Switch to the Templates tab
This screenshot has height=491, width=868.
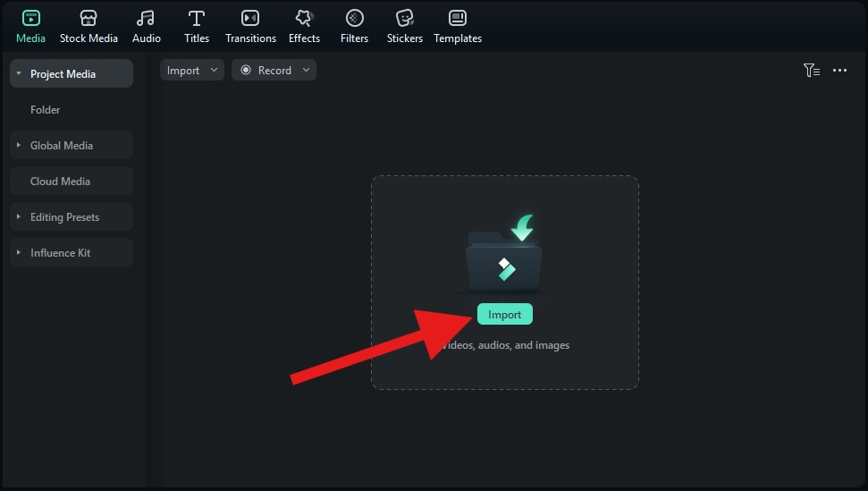click(458, 27)
